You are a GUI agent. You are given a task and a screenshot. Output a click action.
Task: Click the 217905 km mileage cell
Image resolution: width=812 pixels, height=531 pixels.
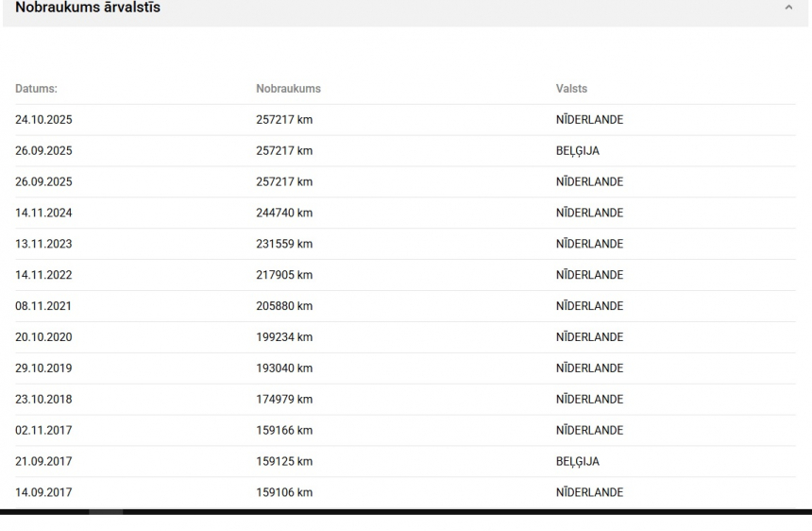[284, 275]
